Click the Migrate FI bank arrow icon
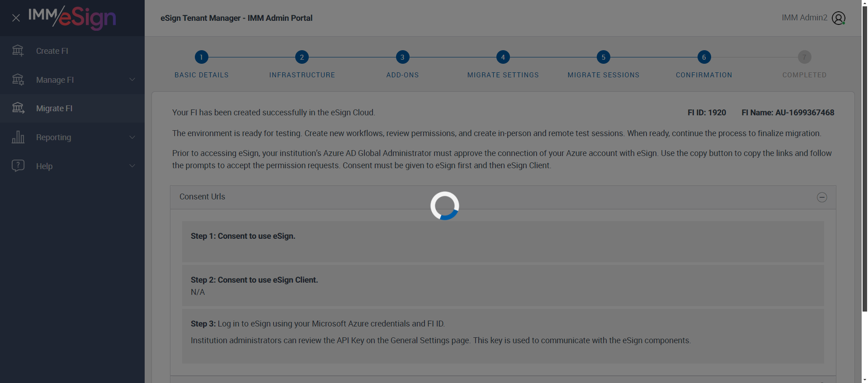 click(x=18, y=108)
